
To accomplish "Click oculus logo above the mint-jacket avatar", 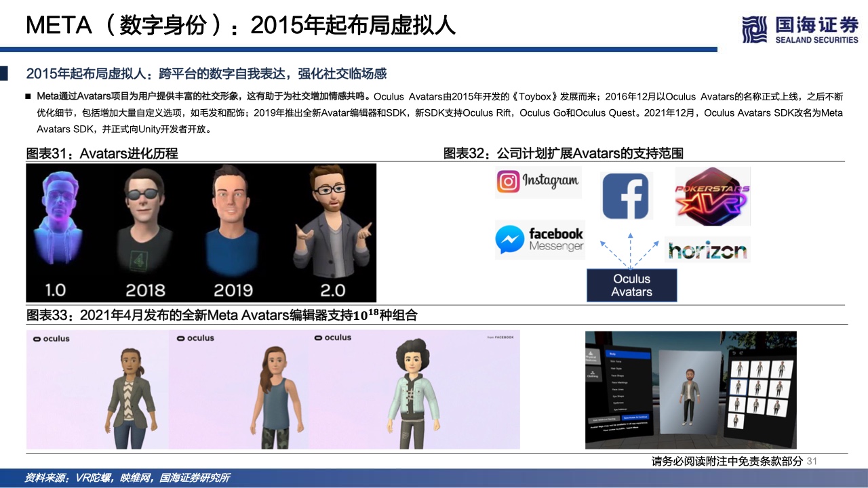I will [333, 338].
